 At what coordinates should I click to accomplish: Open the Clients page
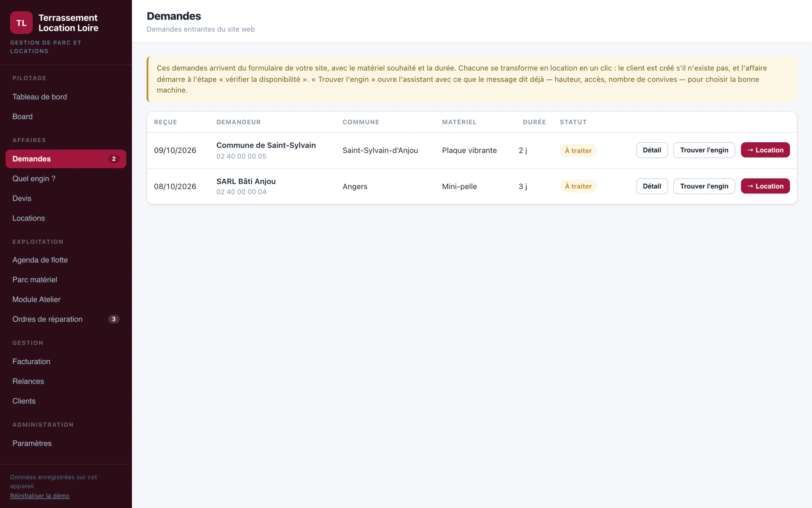tap(66, 401)
